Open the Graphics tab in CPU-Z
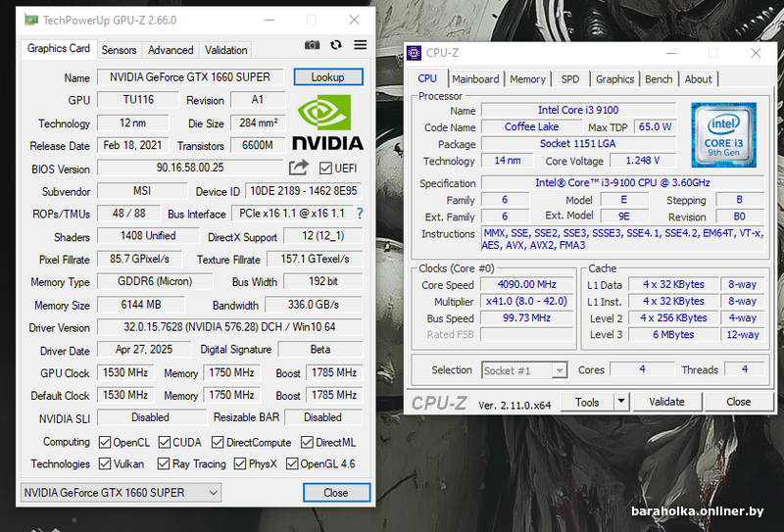Image resolution: width=784 pixels, height=532 pixels. point(614,79)
